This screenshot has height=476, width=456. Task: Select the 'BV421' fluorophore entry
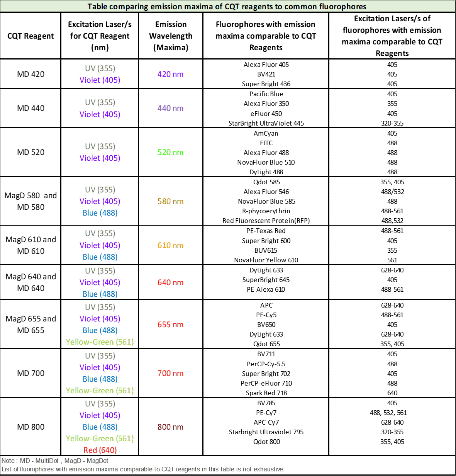point(266,74)
